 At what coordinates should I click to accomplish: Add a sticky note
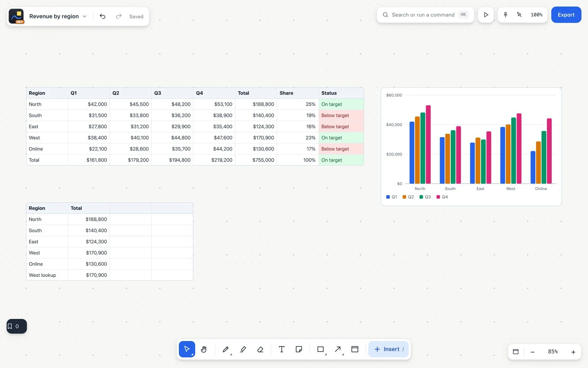coord(299,349)
